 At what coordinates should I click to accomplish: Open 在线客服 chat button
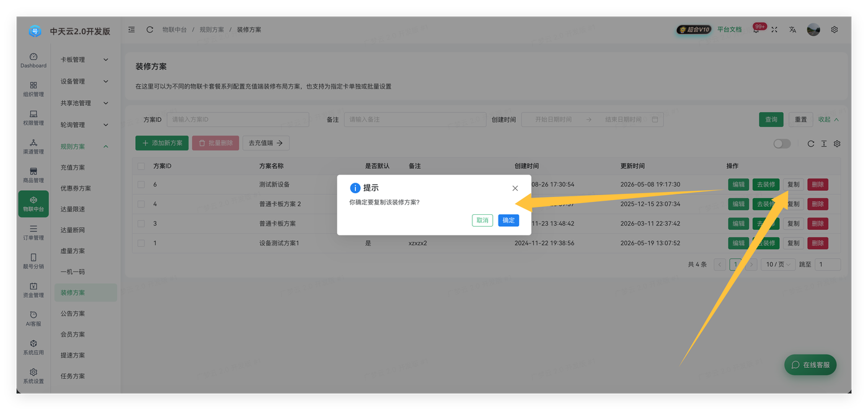click(x=810, y=365)
